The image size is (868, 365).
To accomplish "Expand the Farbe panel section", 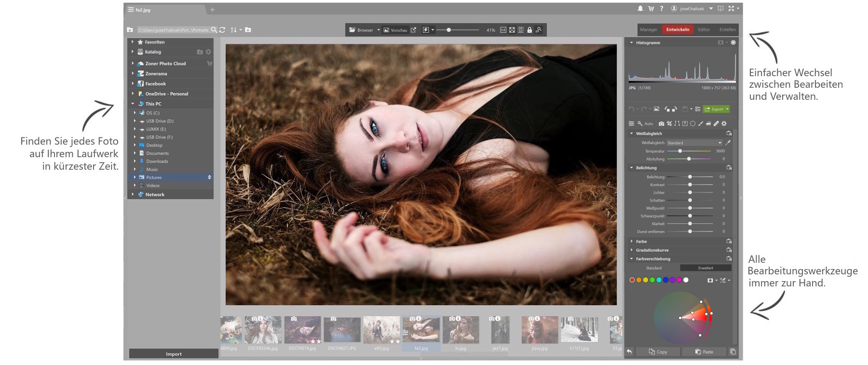I will [631, 241].
